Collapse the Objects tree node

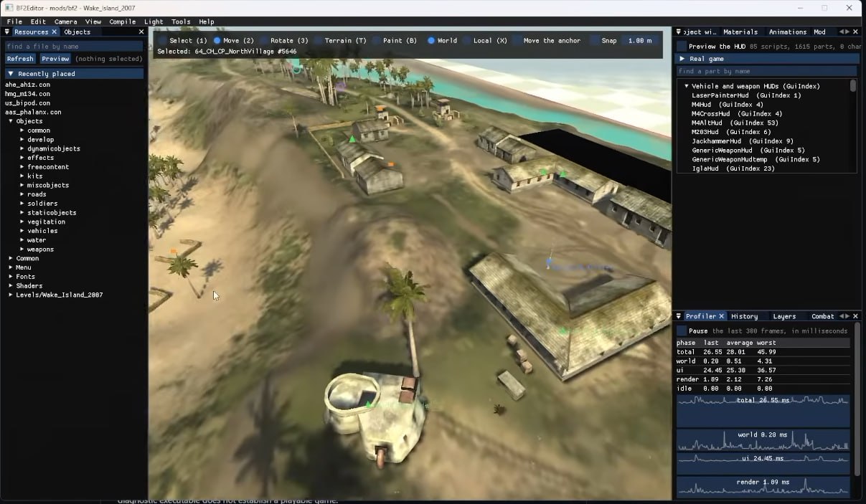point(11,121)
